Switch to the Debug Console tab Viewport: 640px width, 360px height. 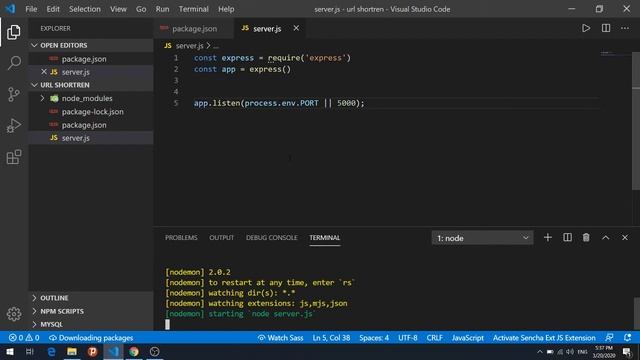271,238
